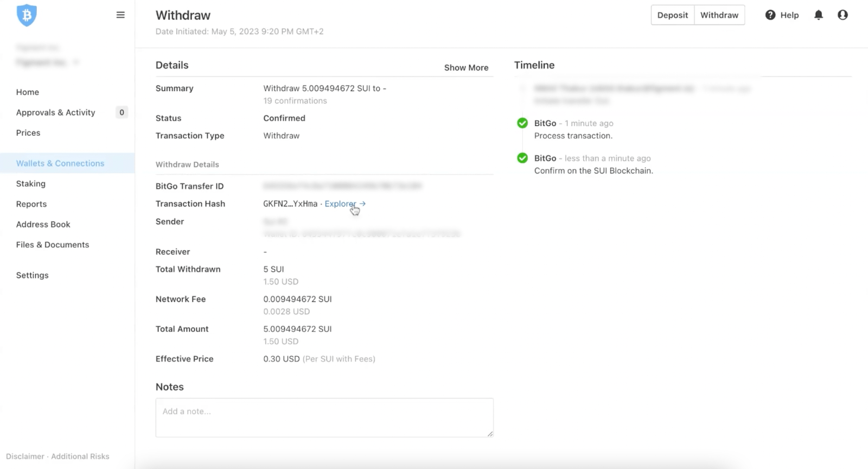Open the Staking section
Viewport: 868px width, 469px height.
point(31,183)
